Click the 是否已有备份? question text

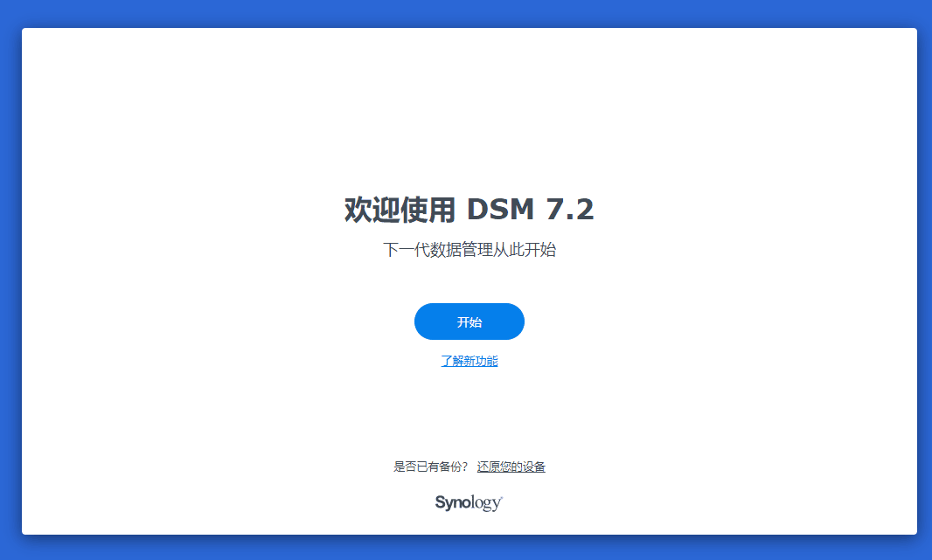430,467
